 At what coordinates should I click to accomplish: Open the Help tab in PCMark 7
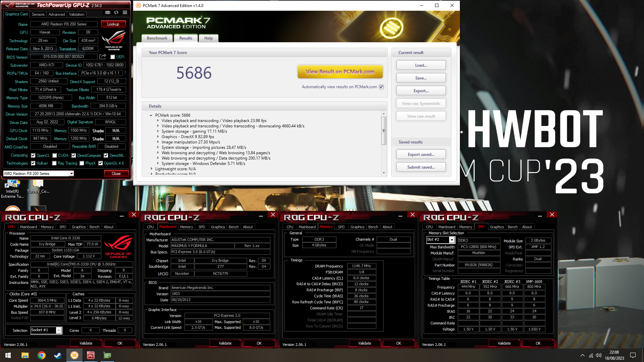209,38
